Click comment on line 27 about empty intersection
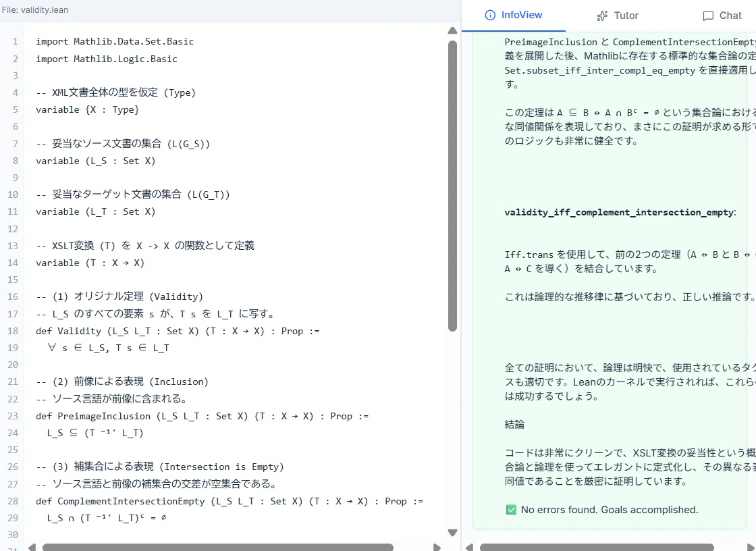Screen dimensions: 756x551 tap(156, 483)
